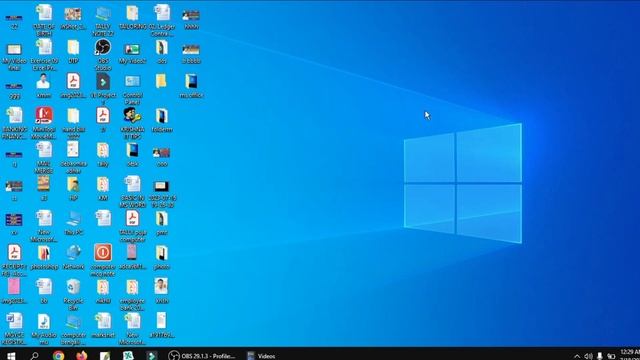Click the taskbar Search magnifier
Image resolution: width=640 pixels, height=360 pixels.
tap(35, 356)
